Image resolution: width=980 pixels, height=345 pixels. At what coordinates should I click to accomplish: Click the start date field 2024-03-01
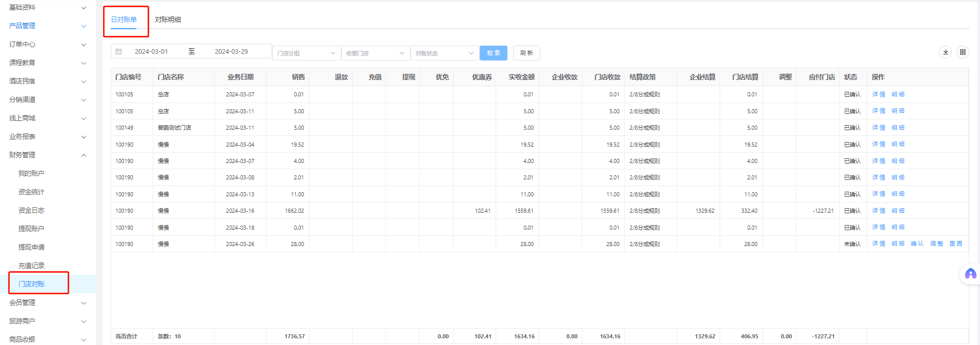(x=151, y=52)
